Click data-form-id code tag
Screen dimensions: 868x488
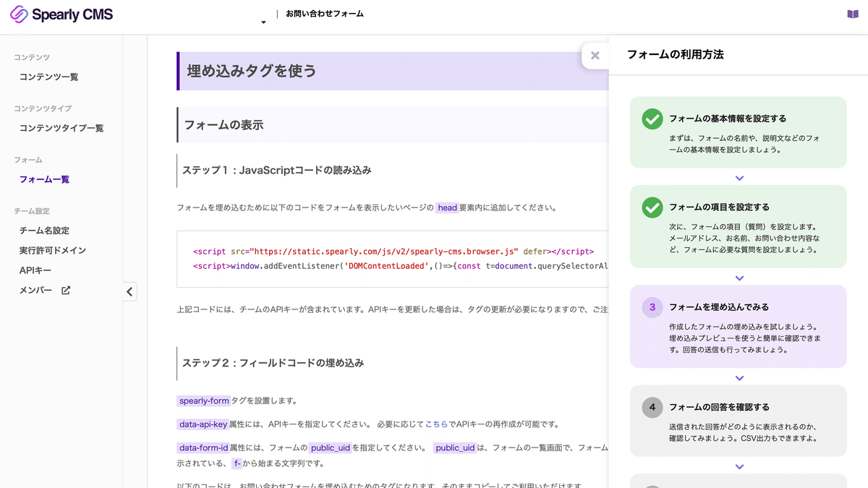coord(203,448)
